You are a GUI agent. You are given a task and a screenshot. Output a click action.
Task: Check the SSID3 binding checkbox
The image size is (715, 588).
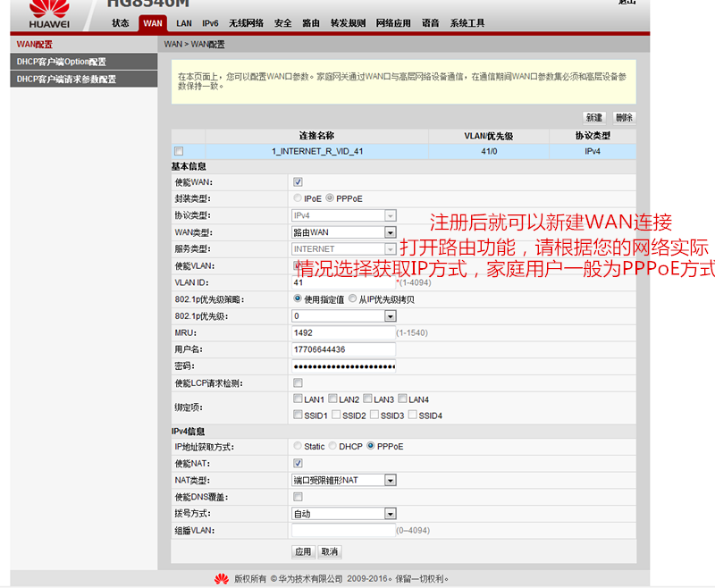(x=374, y=415)
